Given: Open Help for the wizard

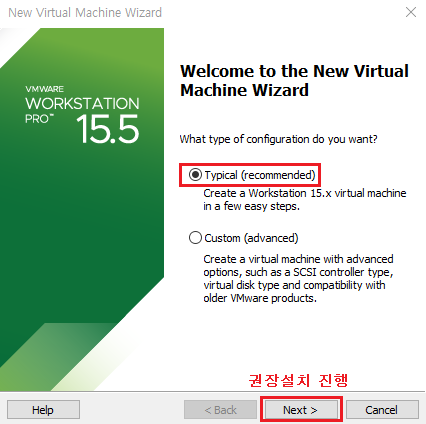Looking at the screenshot, I should point(43,409).
